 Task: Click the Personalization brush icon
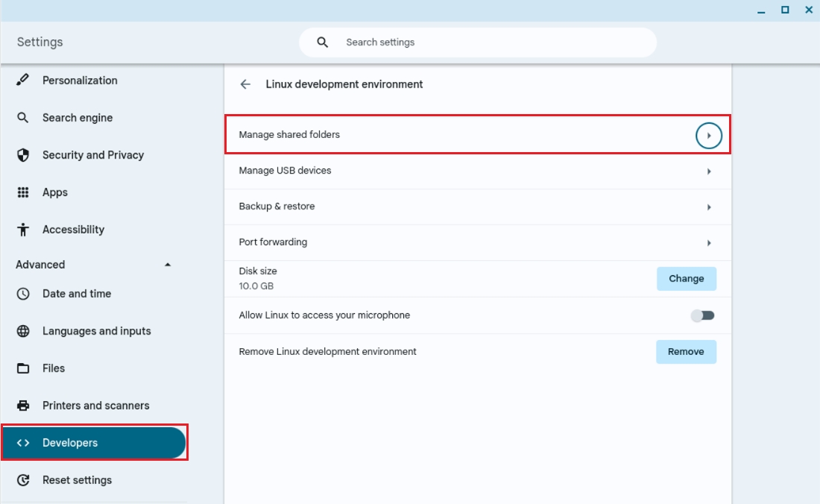pyautogui.click(x=23, y=81)
